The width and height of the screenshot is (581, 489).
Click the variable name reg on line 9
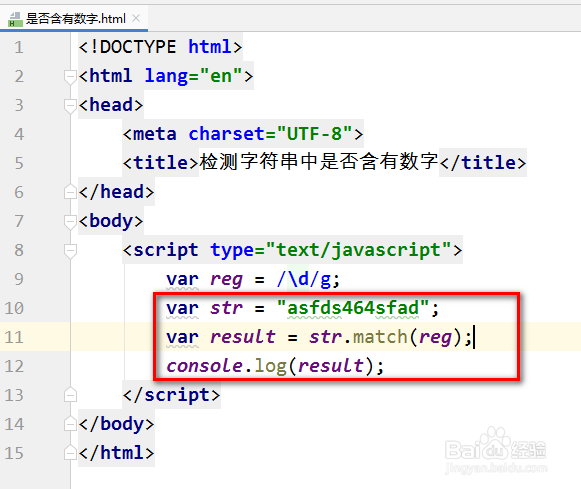[226, 280]
